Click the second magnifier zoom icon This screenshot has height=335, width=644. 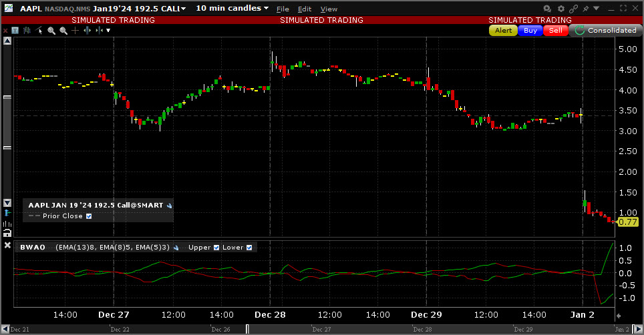tap(63, 30)
